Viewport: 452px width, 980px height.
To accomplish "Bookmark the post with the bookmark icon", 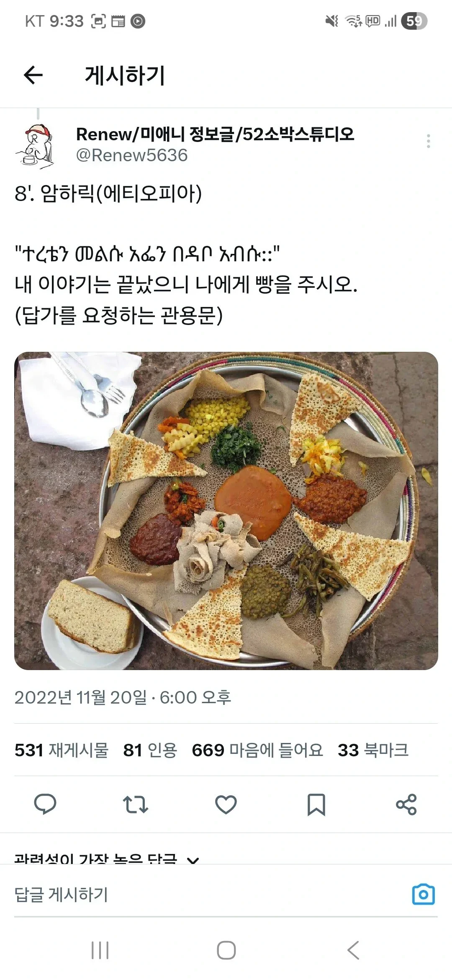I will (x=316, y=805).
